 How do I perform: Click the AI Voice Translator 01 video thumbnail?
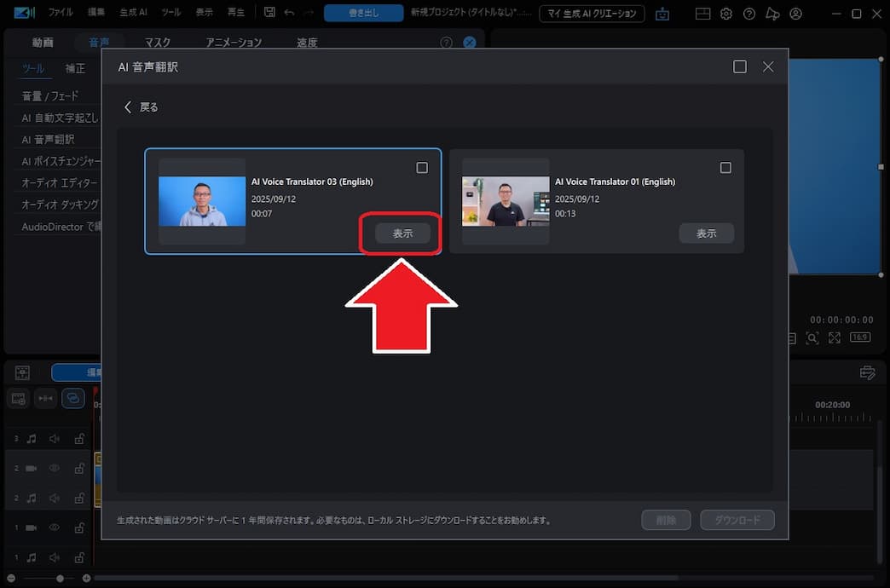505,201
